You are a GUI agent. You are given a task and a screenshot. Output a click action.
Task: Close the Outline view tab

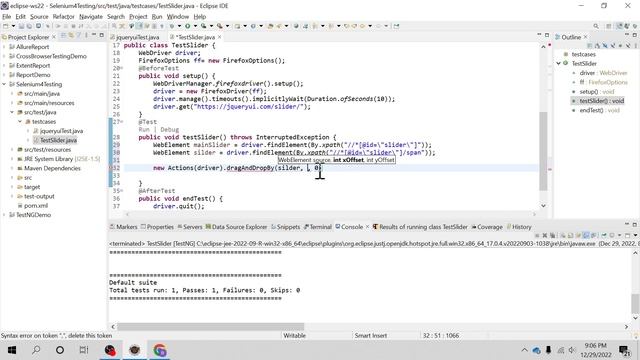pyautogui.click(x=585, y=37)
